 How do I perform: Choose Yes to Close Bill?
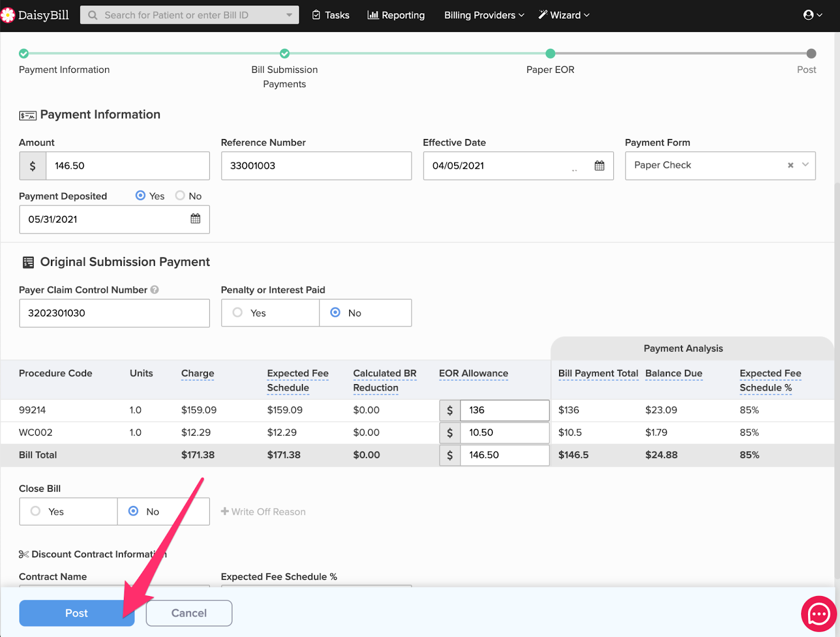click(x=36, y=511)
